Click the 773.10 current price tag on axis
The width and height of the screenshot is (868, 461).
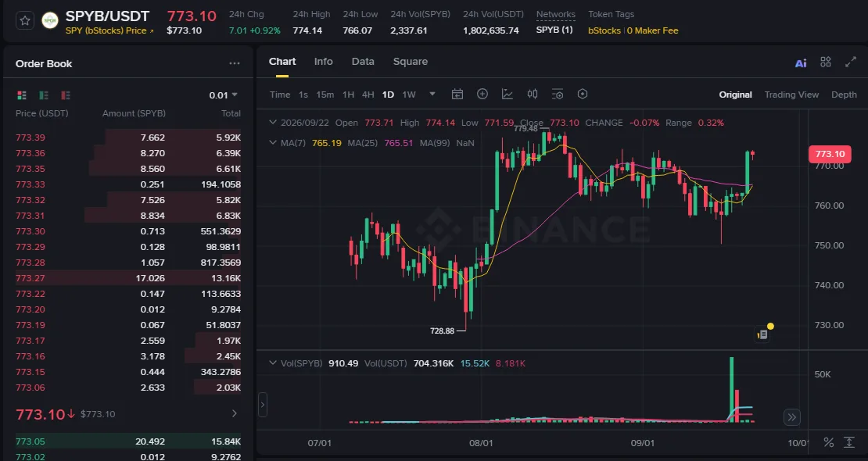pos(830,154)
